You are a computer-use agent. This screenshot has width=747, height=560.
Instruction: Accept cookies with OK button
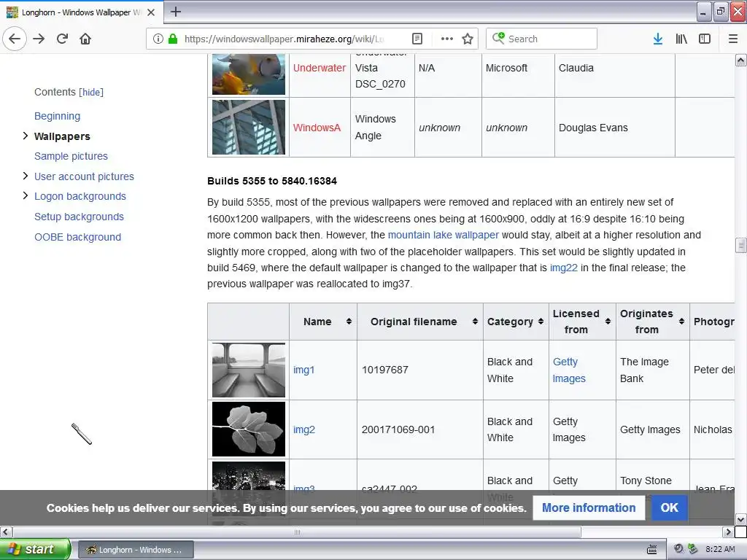tap(669, 507)
